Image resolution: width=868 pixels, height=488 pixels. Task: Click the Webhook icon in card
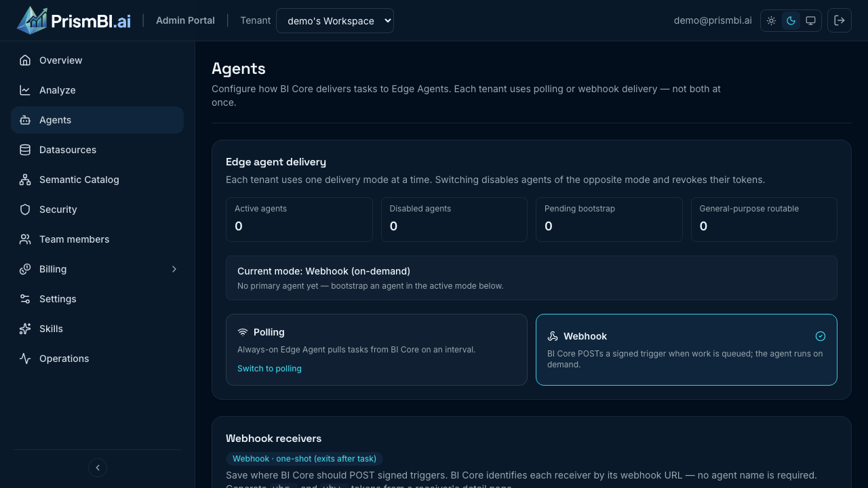pyautogui.click(x=553, y=336)
